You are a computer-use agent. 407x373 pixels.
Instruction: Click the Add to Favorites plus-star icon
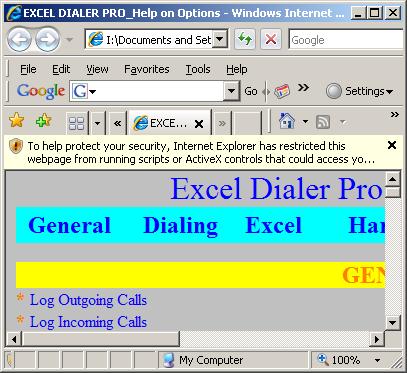point(43,120)
